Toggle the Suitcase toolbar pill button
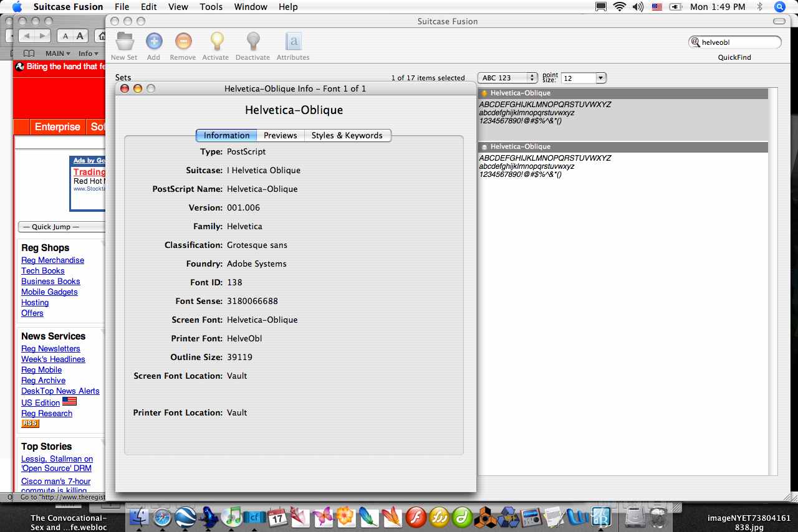Viewport: 798px width, 532px height. pyautogui.click(x=779, y=21)
